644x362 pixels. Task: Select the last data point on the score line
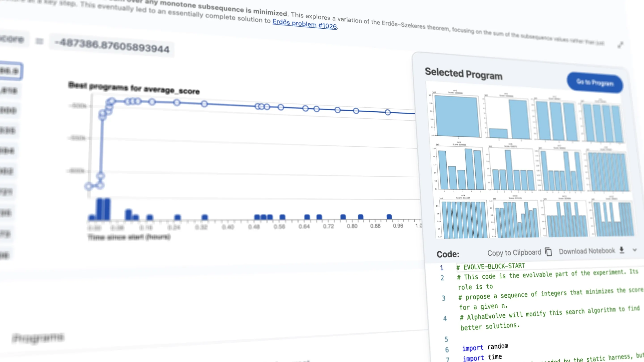(x=388, y=112)
